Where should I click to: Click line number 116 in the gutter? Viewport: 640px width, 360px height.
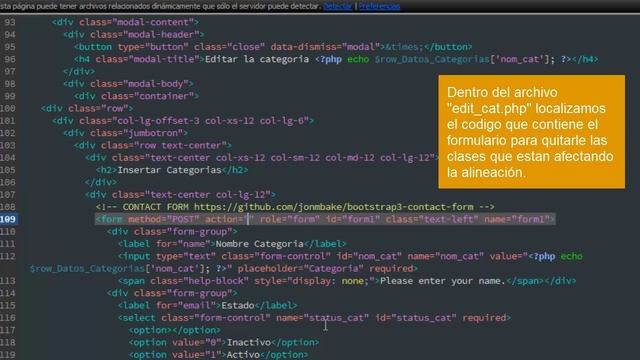coord(8,318)
